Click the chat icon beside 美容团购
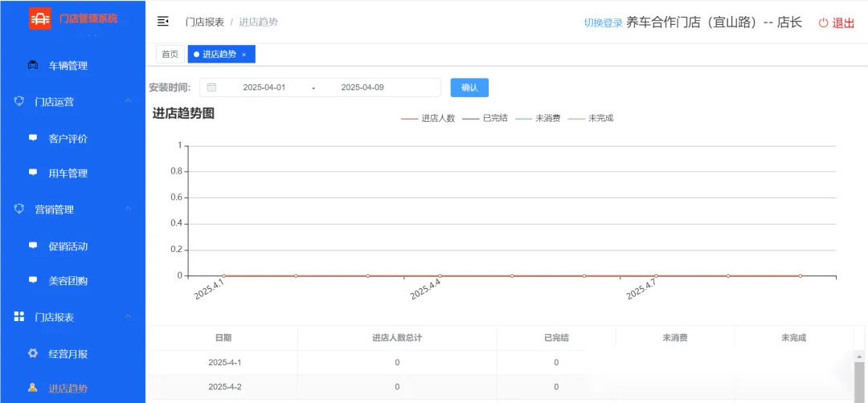The width and height of the screenshot is (868, 403). click(33, 280)
